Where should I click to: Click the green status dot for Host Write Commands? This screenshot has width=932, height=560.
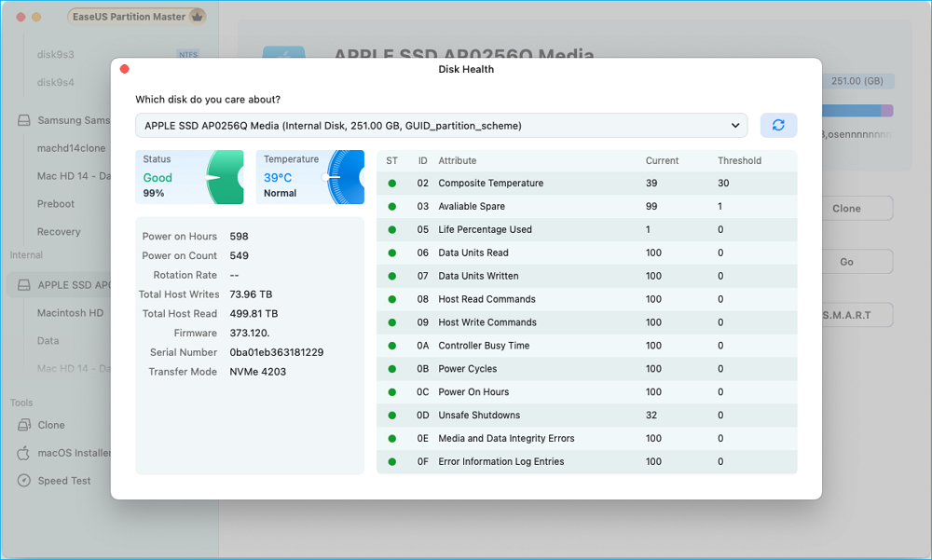[392, 322]
